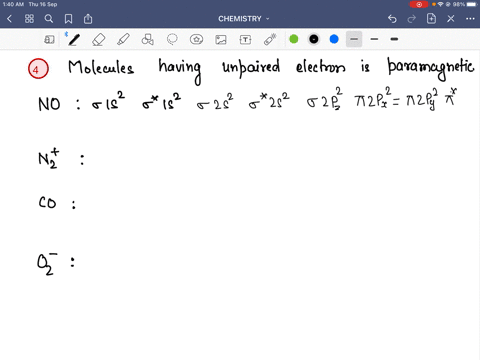Open the page thumbnails grid view
480x360 pixels.
point(29,19)
